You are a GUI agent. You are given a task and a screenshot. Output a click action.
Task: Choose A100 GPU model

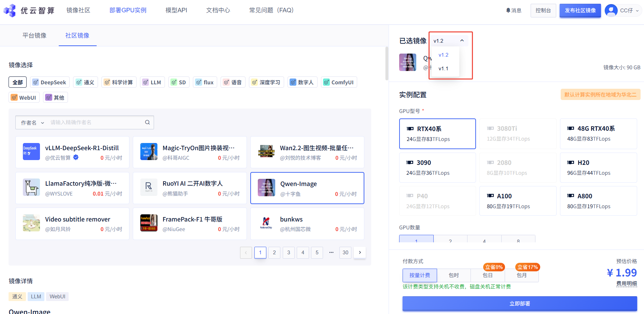[518, 201]
